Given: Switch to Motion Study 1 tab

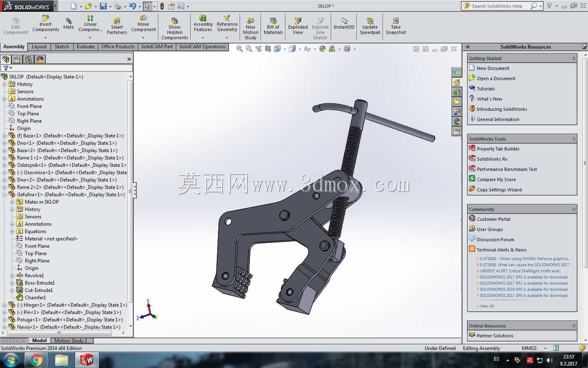Looking at the screenshot, I should (x=71, y=341).
